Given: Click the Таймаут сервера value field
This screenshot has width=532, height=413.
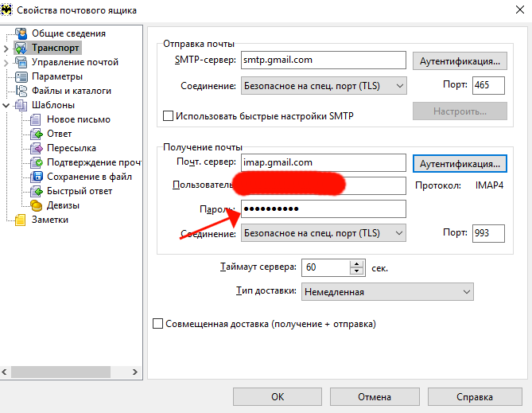Looking at the screenshot, I should pos(326,267).
